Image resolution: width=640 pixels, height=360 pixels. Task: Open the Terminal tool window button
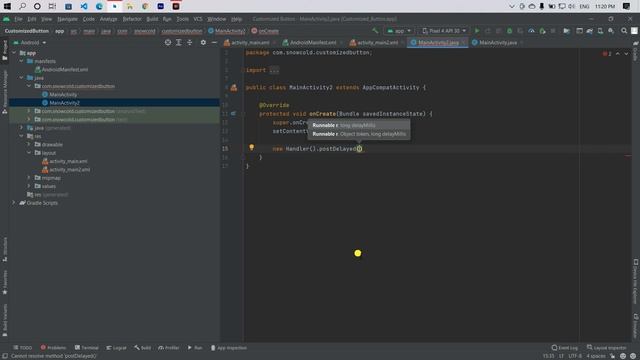[87, 348]
